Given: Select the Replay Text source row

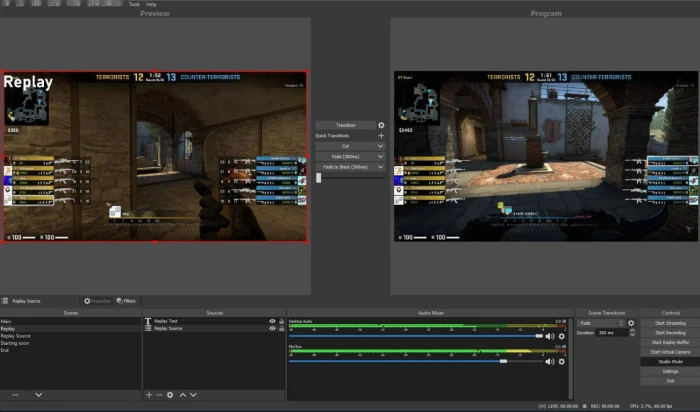Looking at the screenshot, I should pyautogui.click(x=214, y=321).
